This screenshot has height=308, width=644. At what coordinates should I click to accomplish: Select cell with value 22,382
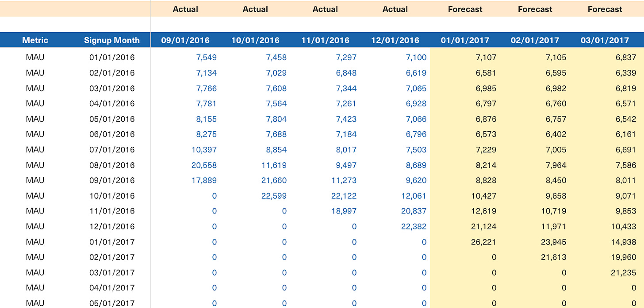(x=414, y=227)
